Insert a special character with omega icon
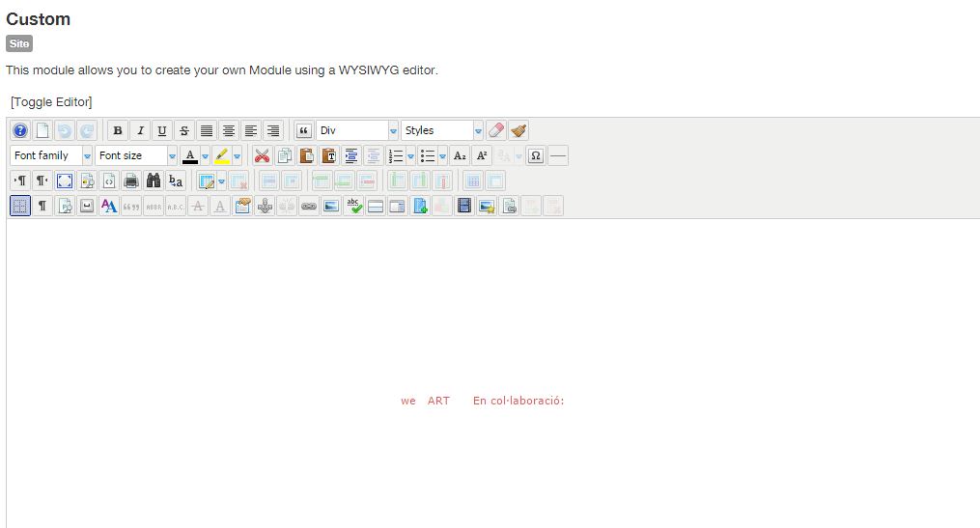Viewport: 980px width, 528px height. click(536, 155)
